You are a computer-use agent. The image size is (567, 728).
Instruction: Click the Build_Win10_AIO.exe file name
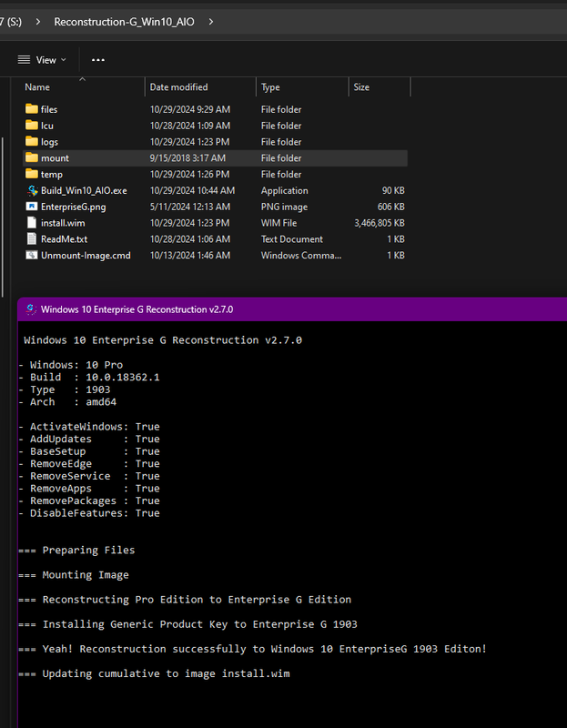[84, 191]
